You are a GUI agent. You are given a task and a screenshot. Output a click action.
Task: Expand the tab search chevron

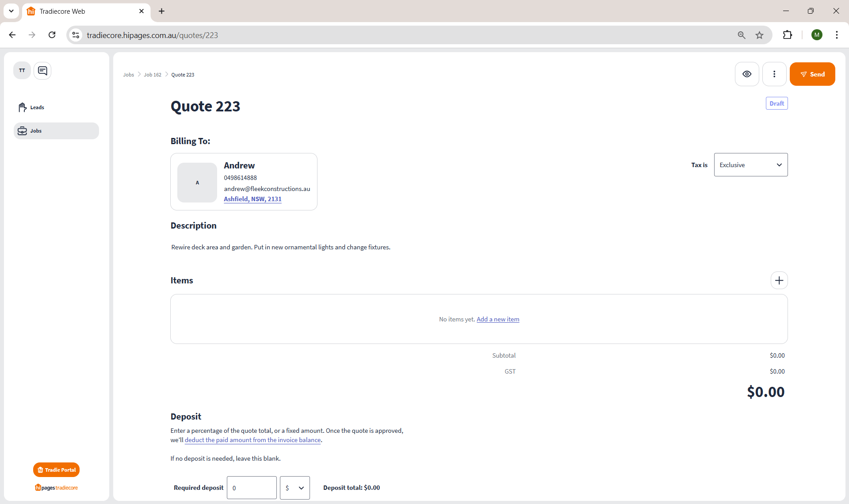(11, 11)
